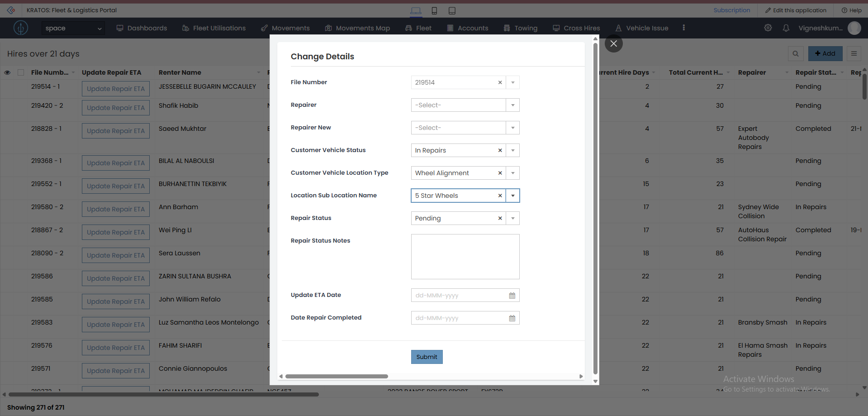Expand Customer Vehicle Status dropdown arrow
The height and width of the screenshot is (416, 868).
coord(513,150)
